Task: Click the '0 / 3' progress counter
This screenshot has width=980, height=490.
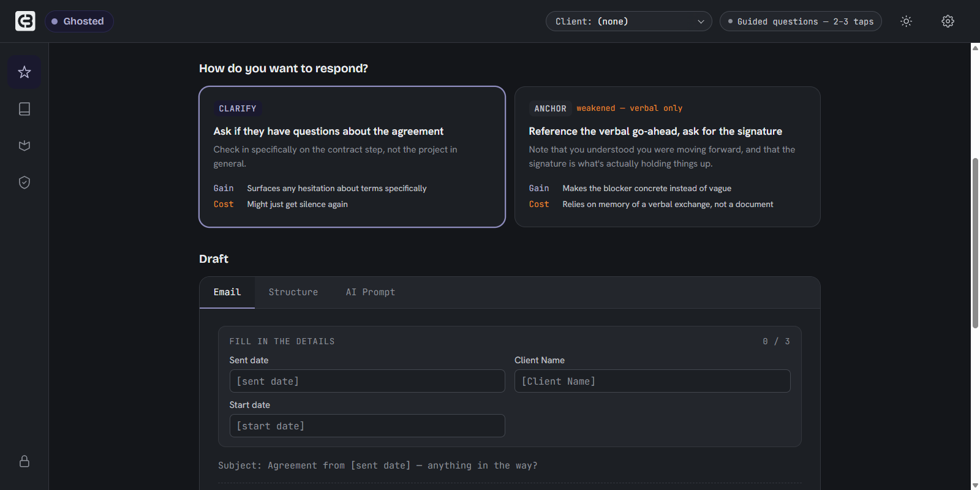Action: pyautogui.click(x=776, y=342)
